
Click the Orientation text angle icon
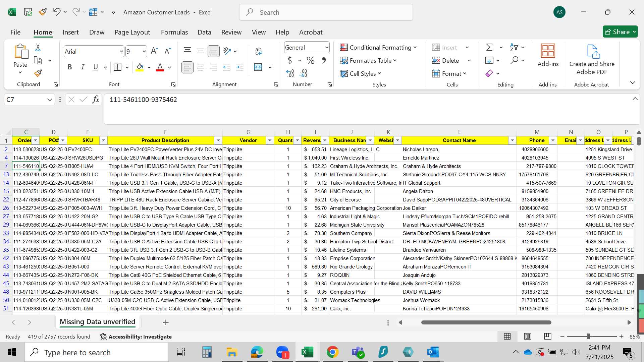(227, 51)
